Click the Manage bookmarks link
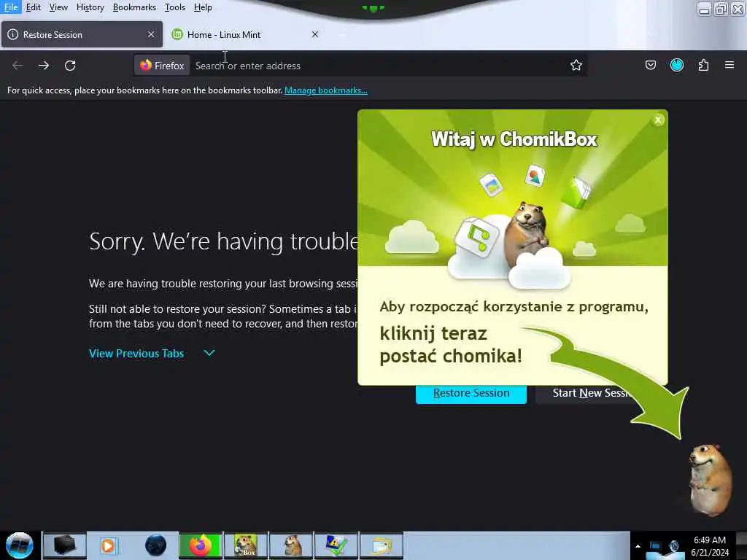The height and width of the screenshot is (560, 747). tap(326, 90)
